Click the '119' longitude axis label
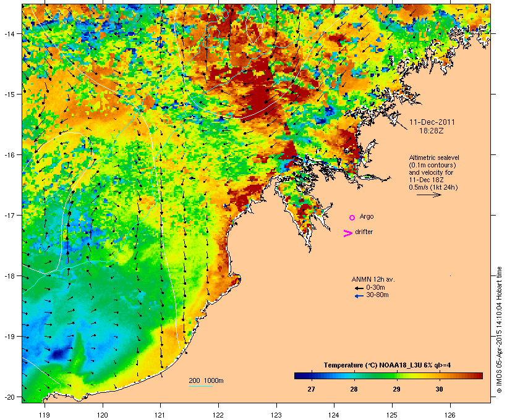Viewport: 507px width, 420px height. tap(45, 415)
